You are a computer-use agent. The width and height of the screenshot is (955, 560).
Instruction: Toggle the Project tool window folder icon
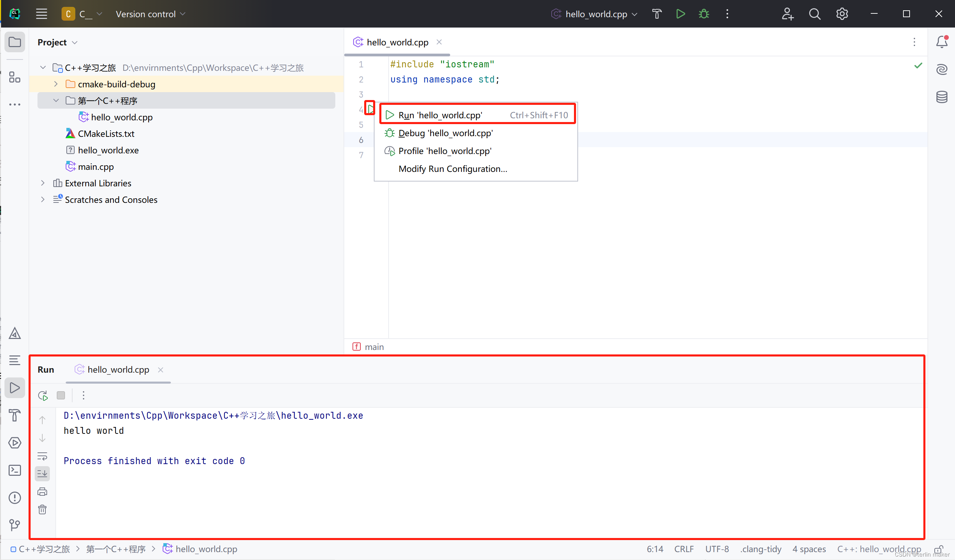click(14, 42)
